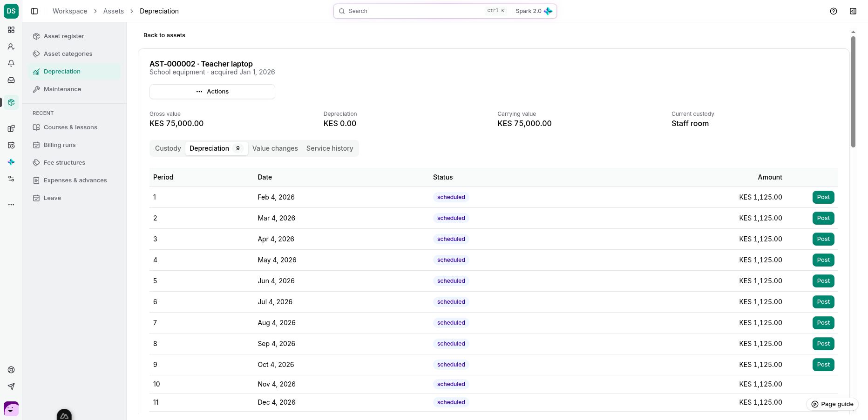This screenshot has width=868, height=420.
Task: Click the Spark sparkle icon in rail
Action: coord(11,162)
